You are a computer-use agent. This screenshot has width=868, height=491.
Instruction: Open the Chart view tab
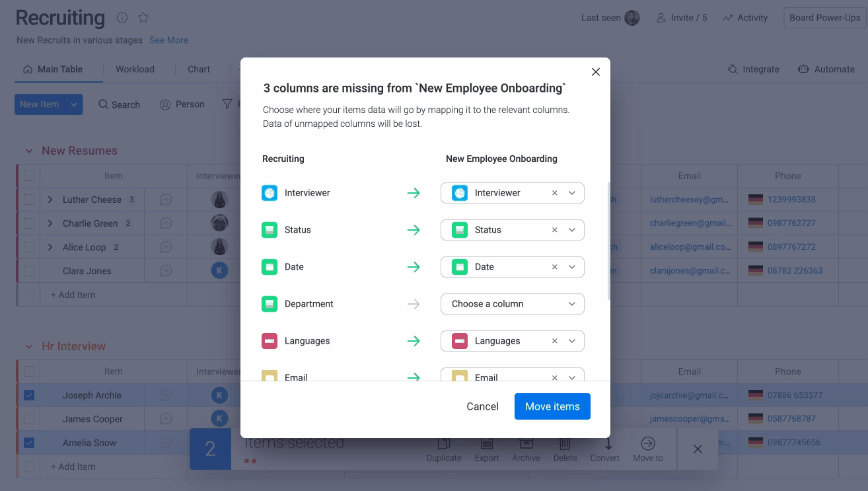199,69
